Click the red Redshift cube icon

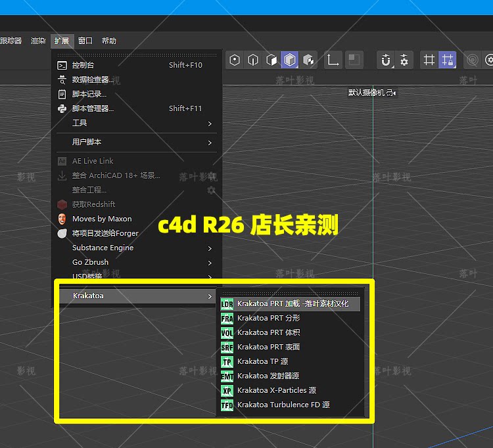62,204
